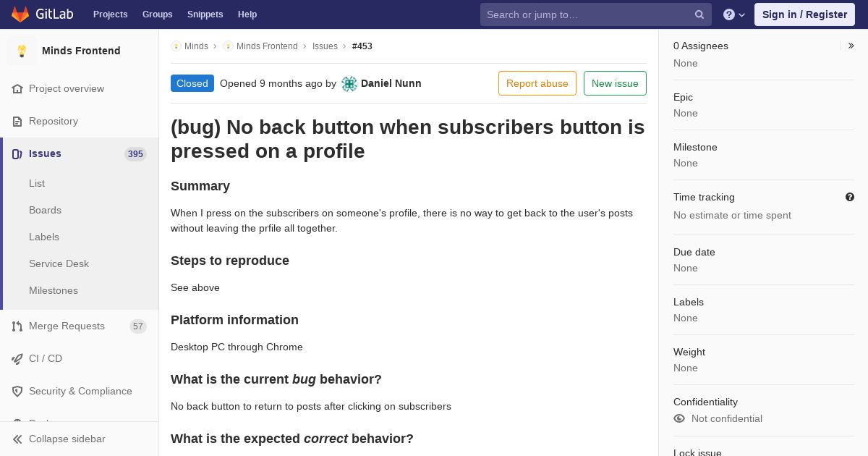Viewport: 868px width, 456px height.
Task: Click the Merge Requests sidebar icon
Action: (17, 326)
